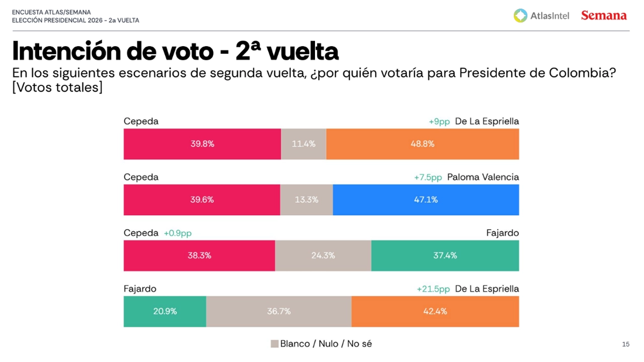The width and height of the screenshot is (644, 362).
Task: Click the 24.3% gray undecided segment
Action: tap(323, 255)
